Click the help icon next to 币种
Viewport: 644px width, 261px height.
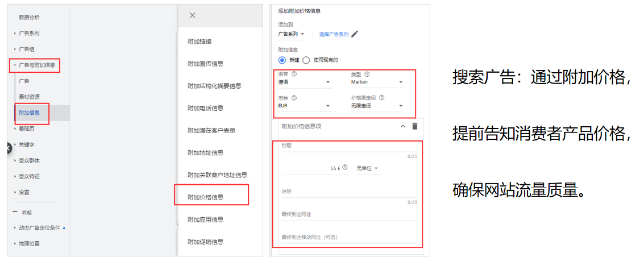point(294,98)
